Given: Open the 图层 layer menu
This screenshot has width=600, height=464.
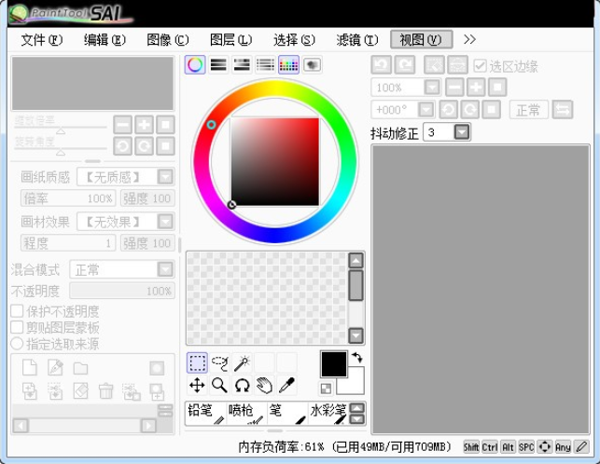Looking at the screenshot, I should point(231,40).
